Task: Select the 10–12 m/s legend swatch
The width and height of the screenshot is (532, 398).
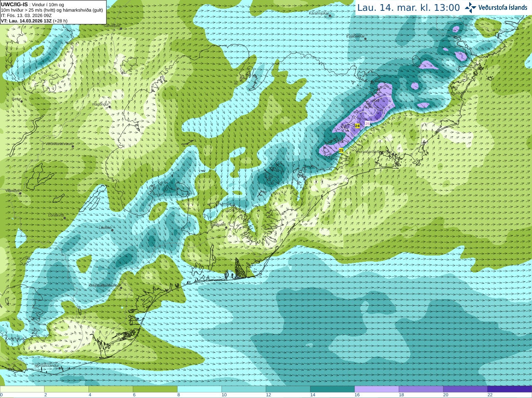Action: (x=244, y=389)
